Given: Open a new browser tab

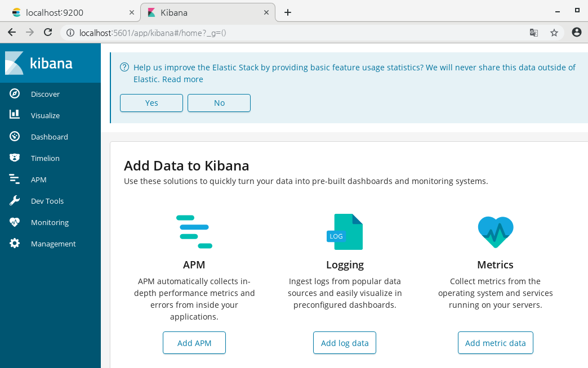Looking at the screenshot, I should [288, 12].
